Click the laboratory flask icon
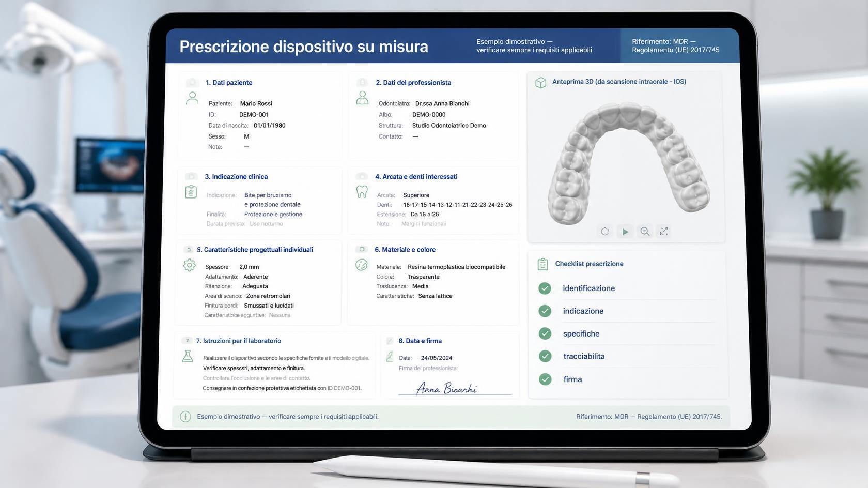 pyautogui.click(x=187, y=356)
